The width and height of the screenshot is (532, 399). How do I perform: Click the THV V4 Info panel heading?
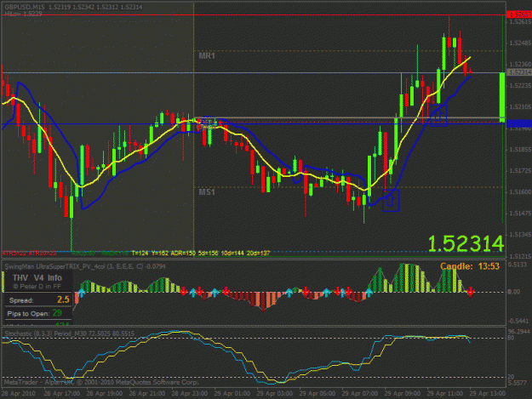(x=37, y=278)
